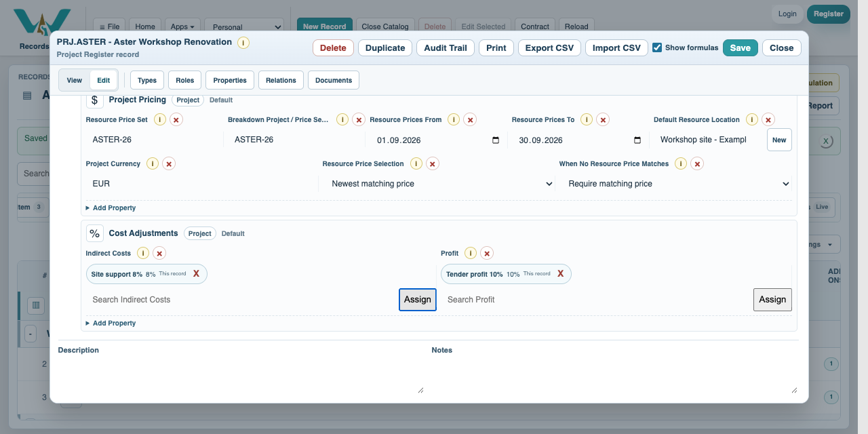
Task: Open calendar picker for Resource Prices From
Action: coord(496,140)
